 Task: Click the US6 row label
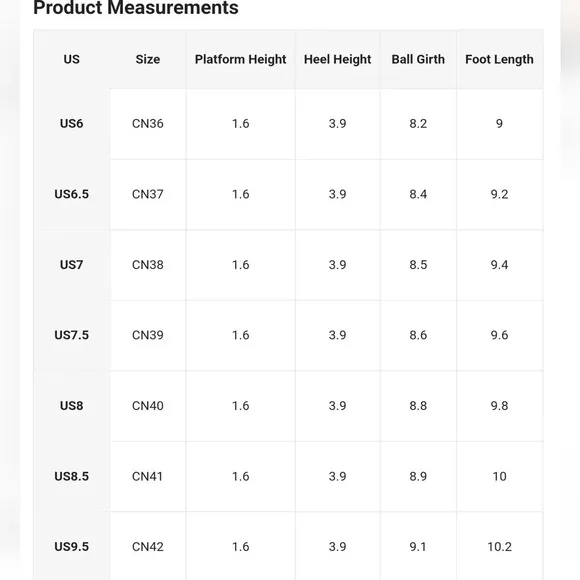[71, 123]
